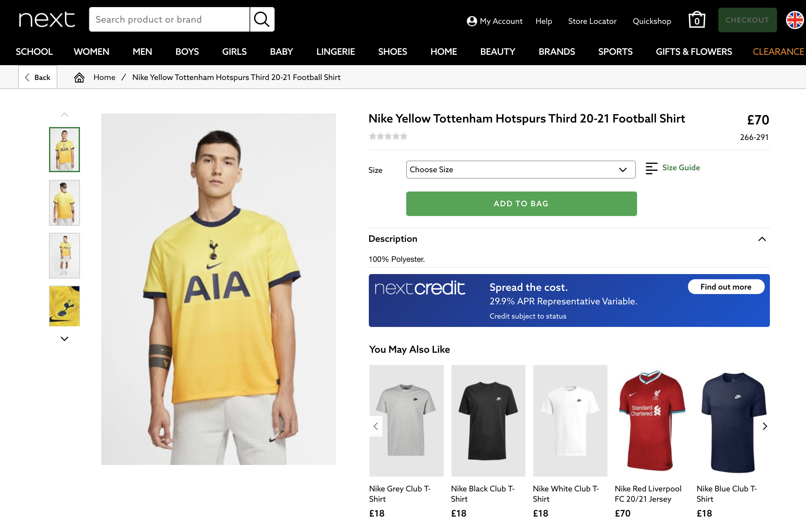Viewport: 806px width, 532px height.
Task: Show next recommended products with right arrow
Action: pos(765,426)
